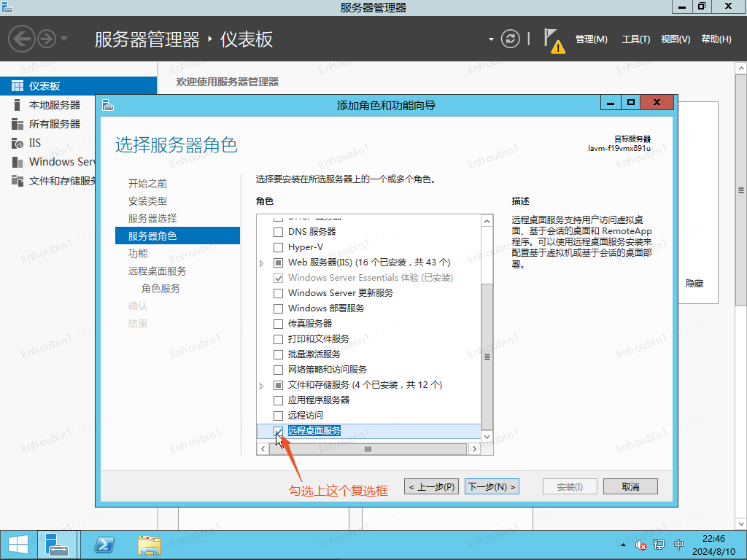Check the 远程访问 checkbox
747x560 pixels.
pos(278,415)
